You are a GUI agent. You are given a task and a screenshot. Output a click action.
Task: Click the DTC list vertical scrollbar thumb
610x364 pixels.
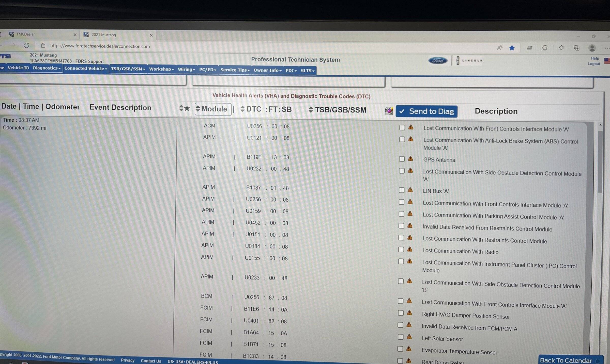(x=600, y=162)
